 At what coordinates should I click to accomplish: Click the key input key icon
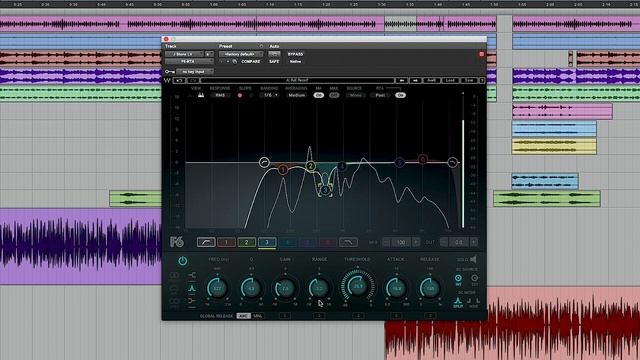point(169,71)
